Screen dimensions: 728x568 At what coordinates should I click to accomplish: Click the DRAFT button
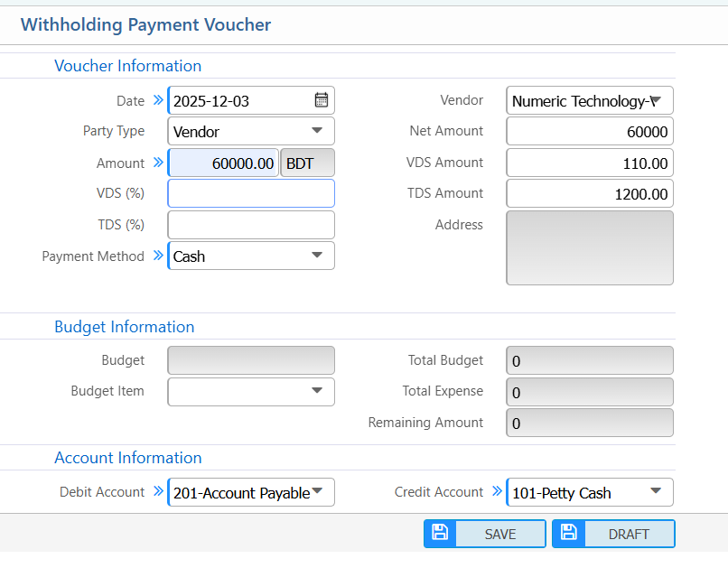(x=630, y=533)
